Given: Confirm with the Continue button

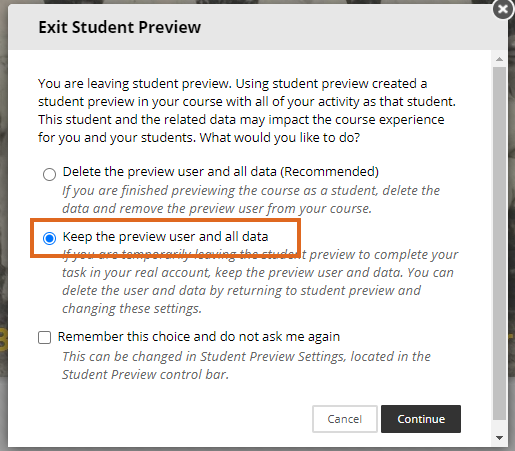Looking at the screenshot, I should (421, 419).
